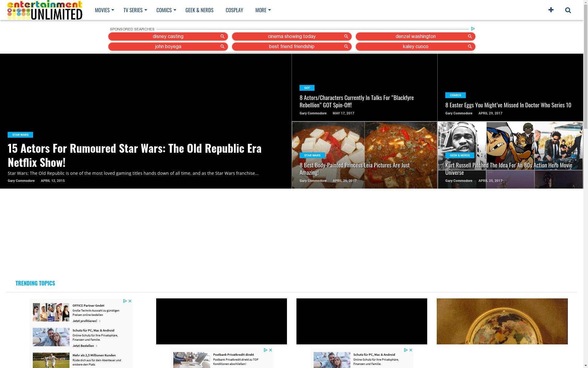588x368 pixels.
Task: Click the Entertainment Unlimited logo
Action: [45, 10]
